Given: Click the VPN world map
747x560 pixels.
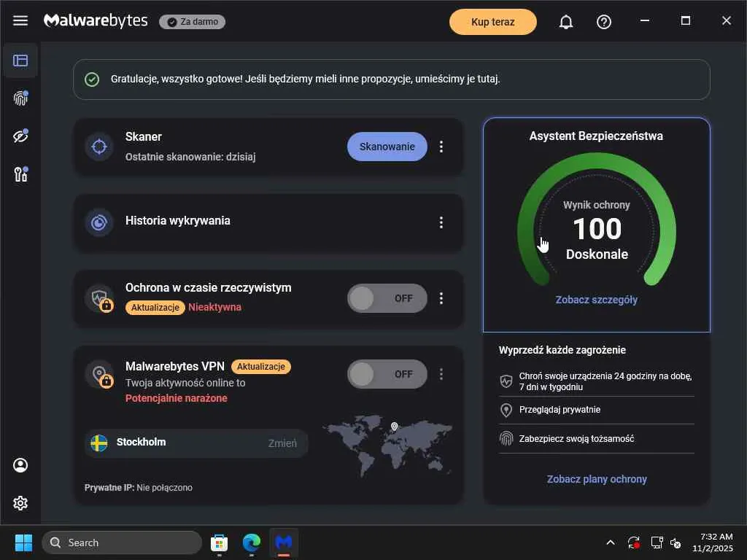Looking at the screenshot, I should point(388,444).
